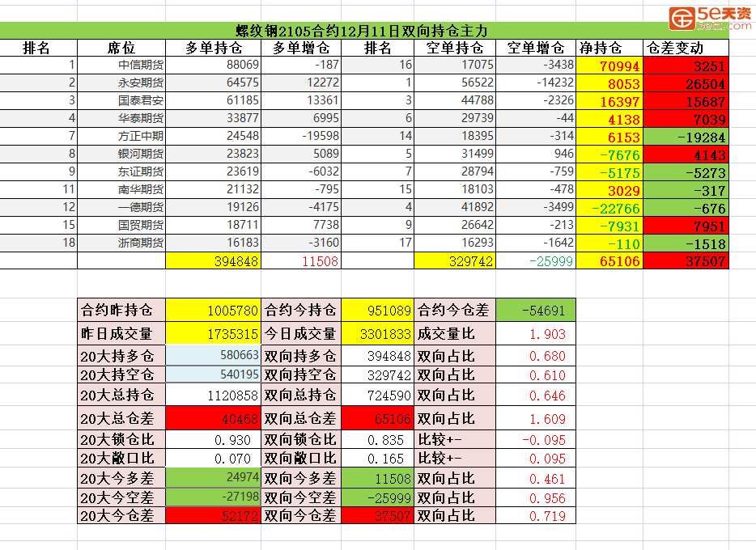Select the red total cell 37507 in top table

[x=686, y=260]
